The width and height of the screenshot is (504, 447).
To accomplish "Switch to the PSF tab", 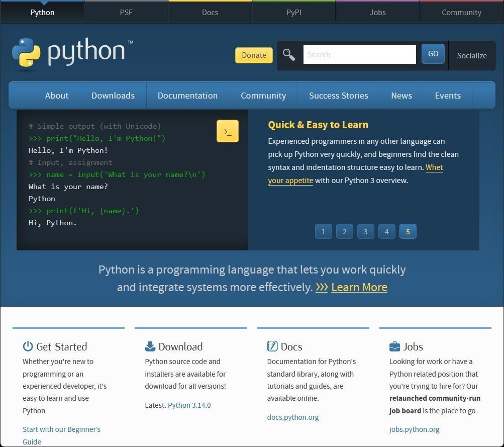I will point(126,12).
